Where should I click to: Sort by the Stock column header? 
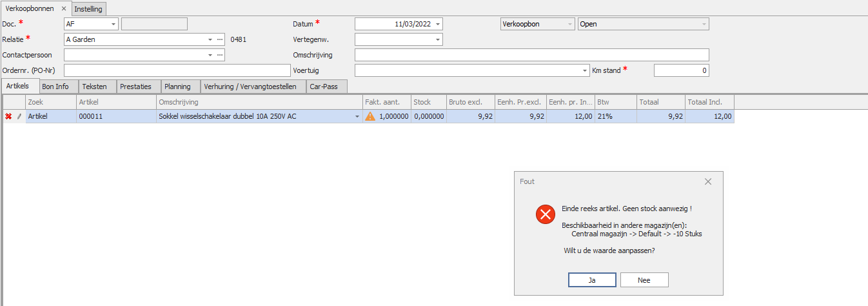pyautogui.click(x=428, y=102)
